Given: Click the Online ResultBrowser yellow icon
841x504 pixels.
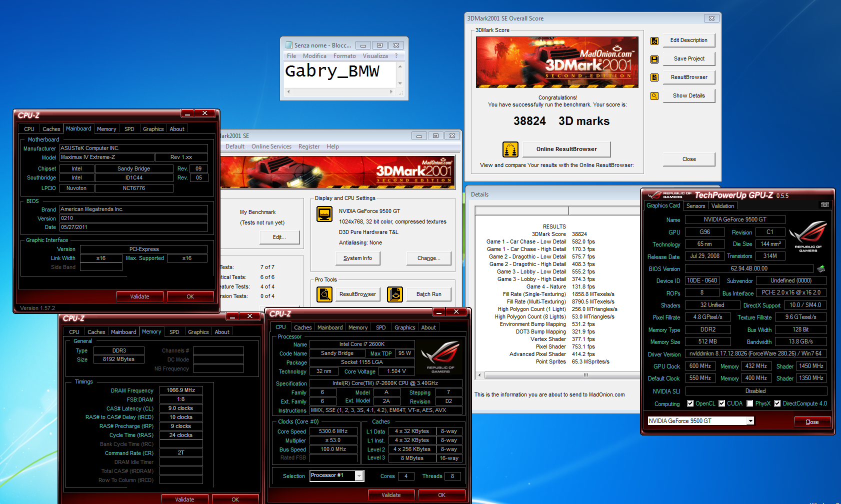Looking at the screenshot, I should coord(510,149).
